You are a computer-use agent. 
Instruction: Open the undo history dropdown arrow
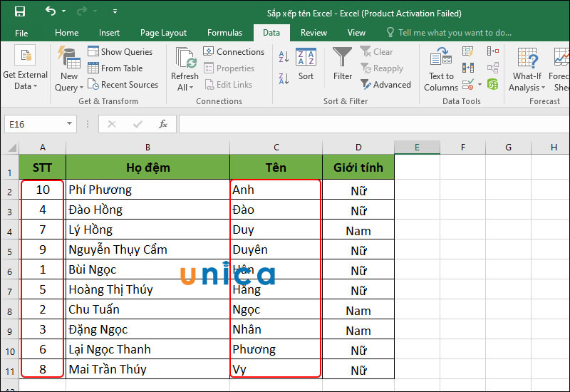pyautogui.click(x=64, y=11)
